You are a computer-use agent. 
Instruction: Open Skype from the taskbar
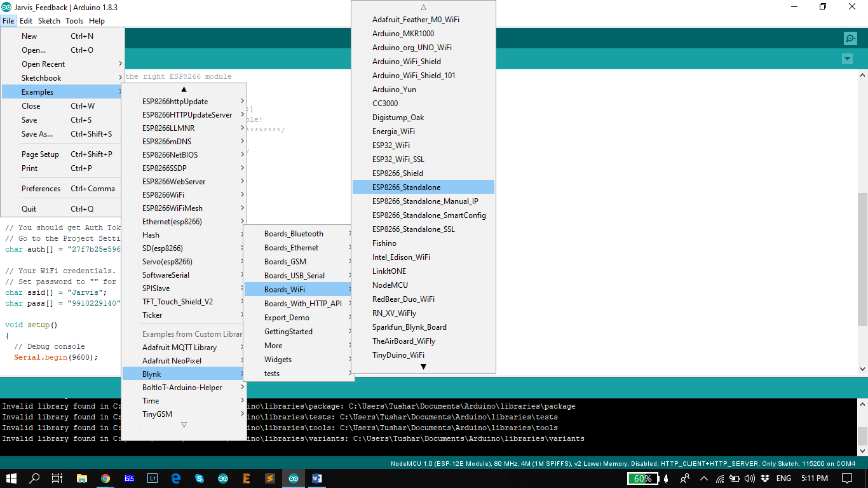[200, 478]
